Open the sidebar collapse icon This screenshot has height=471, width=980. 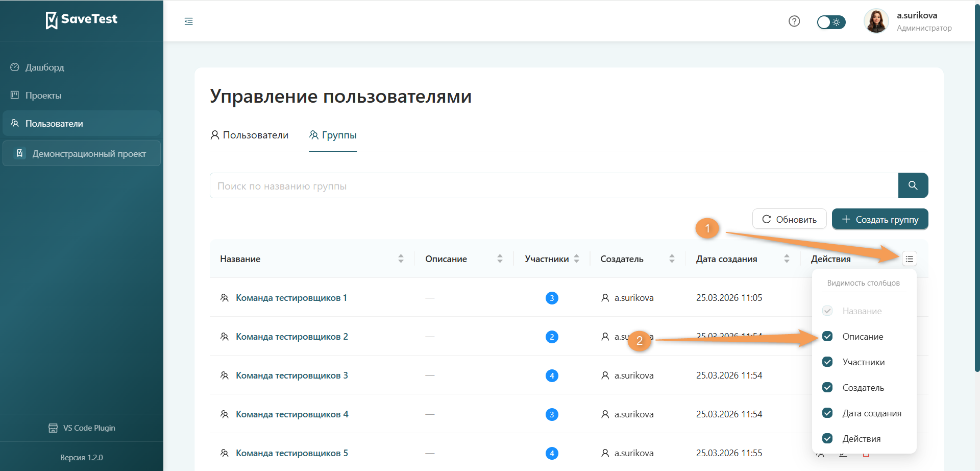(188, 21)
